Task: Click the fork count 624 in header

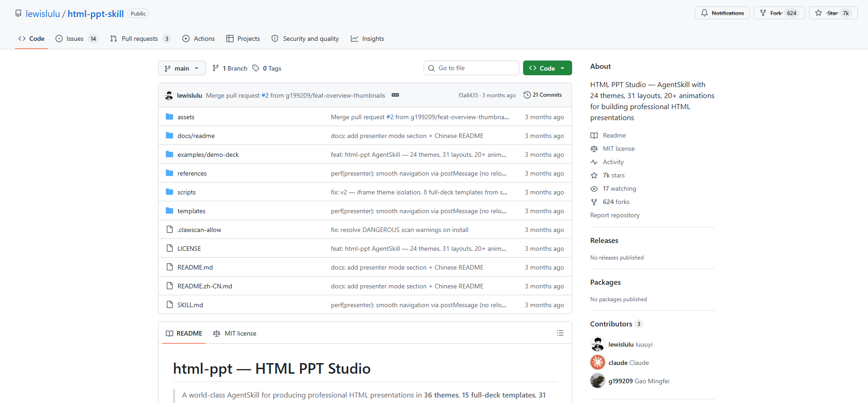Action: coord(792,13)
